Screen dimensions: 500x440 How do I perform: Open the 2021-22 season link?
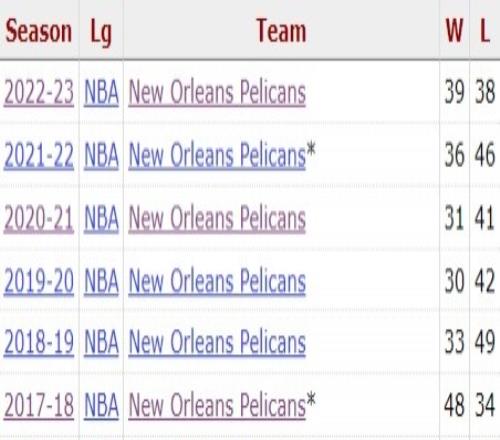click(39, 155)
